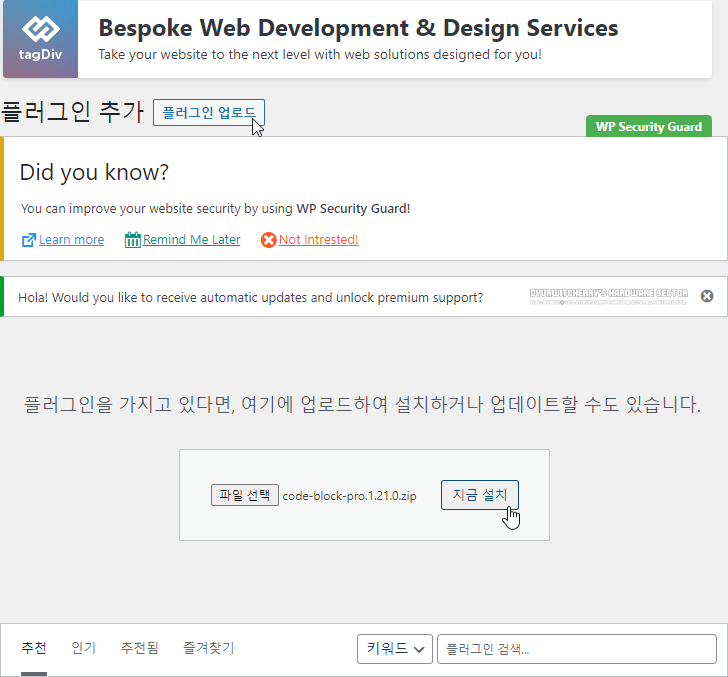Click the Did you know? heading
Screen dimensions: 728x677
[x=94, y=172]
